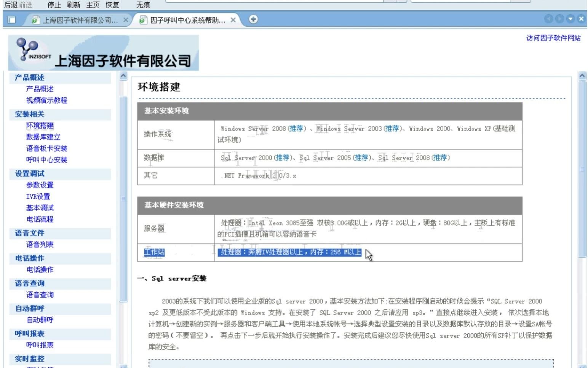Click the close-all X icon in tab bar
This screenshot has height=368, width=588.
(x=581, y=19)
